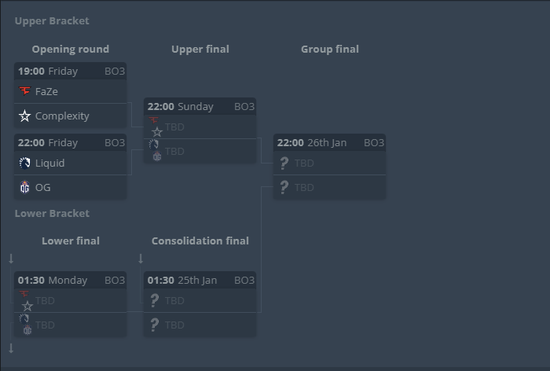The image size is (550, 371).
Task: Click the Liquid horse logo icon
Action: pyautogui.click(x=25, y=163)
